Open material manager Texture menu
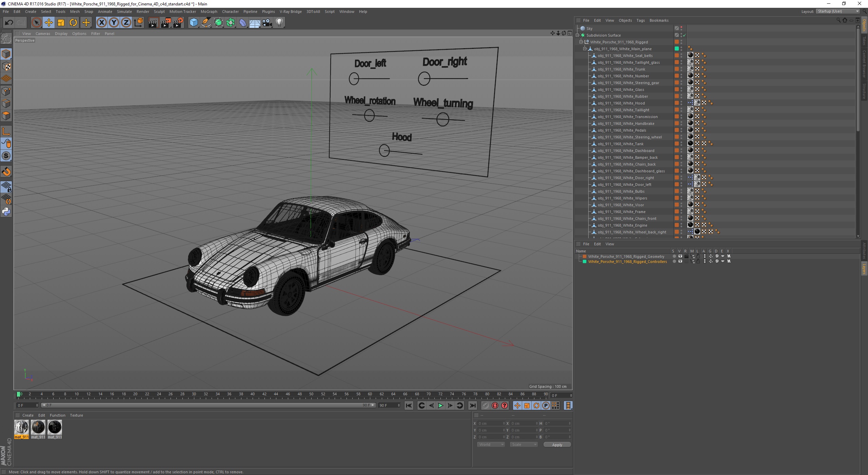 pos(76,415)
